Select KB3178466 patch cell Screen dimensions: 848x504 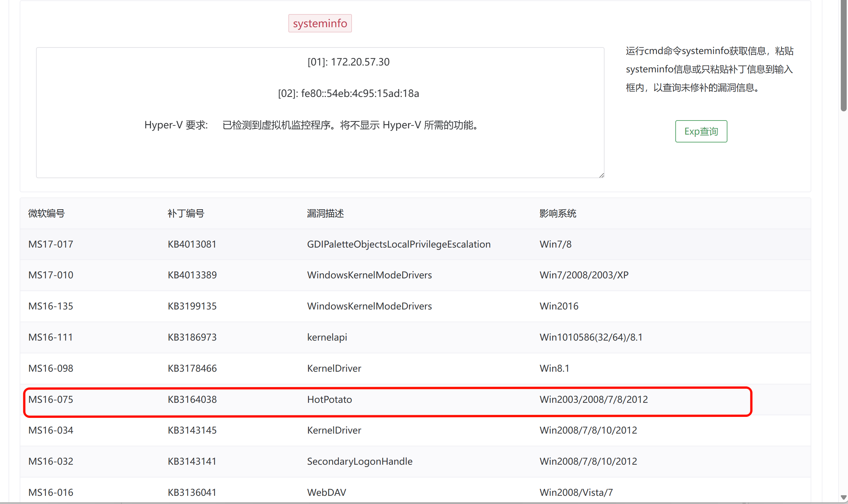(x=192, y=368)
